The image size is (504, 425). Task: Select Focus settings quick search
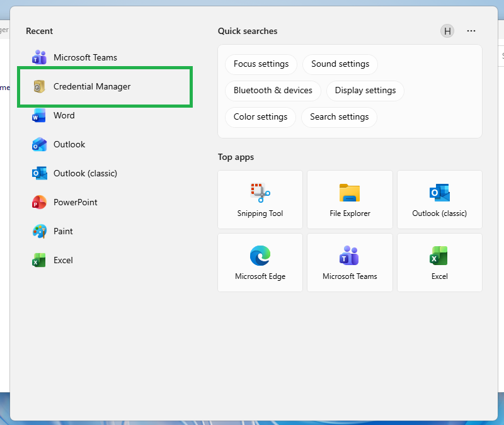point(261,64)
